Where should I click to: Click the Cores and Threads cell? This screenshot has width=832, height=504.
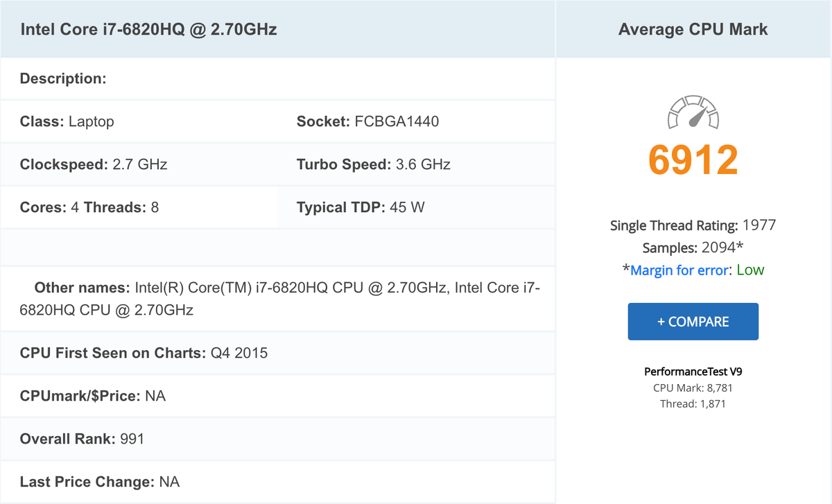89,207
